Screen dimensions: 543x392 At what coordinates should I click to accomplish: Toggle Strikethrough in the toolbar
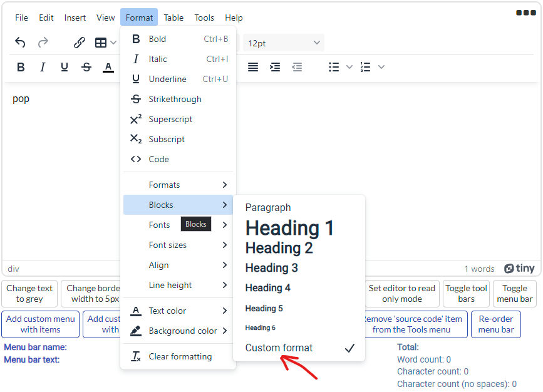coord(86,67)
